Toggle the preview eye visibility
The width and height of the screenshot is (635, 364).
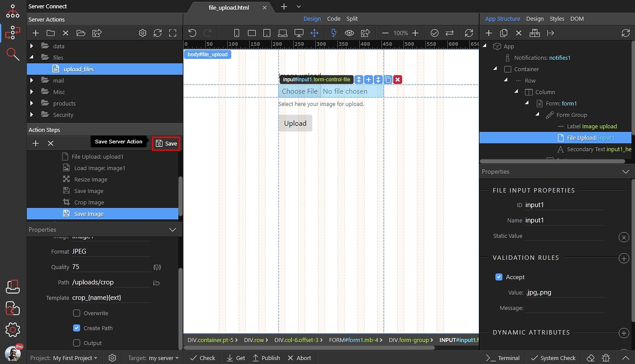click(349, 33)
